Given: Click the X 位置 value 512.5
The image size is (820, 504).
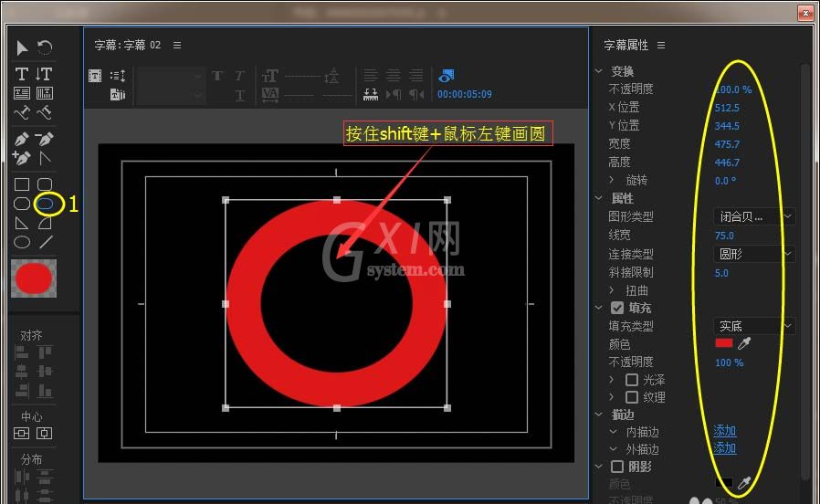Looking at the screenshot, I should tap(727, 108).
